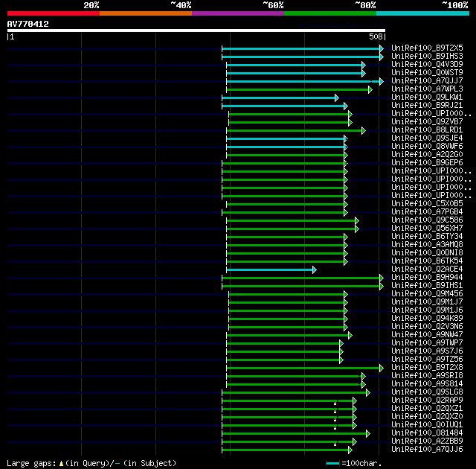The width and height of the screenshot is (476, 469).
Task: Select the UniRef100_A2Q2G0 label
Action: [427, 155]
